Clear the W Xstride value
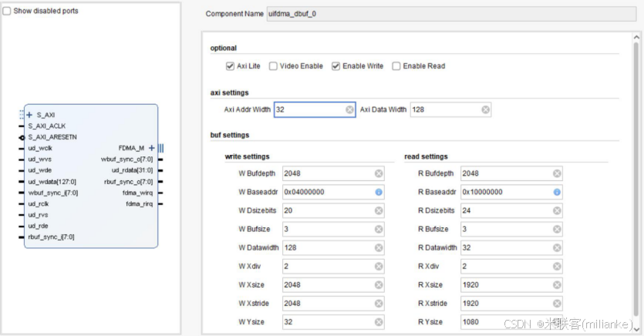The image size is (644, 336). 379,303
